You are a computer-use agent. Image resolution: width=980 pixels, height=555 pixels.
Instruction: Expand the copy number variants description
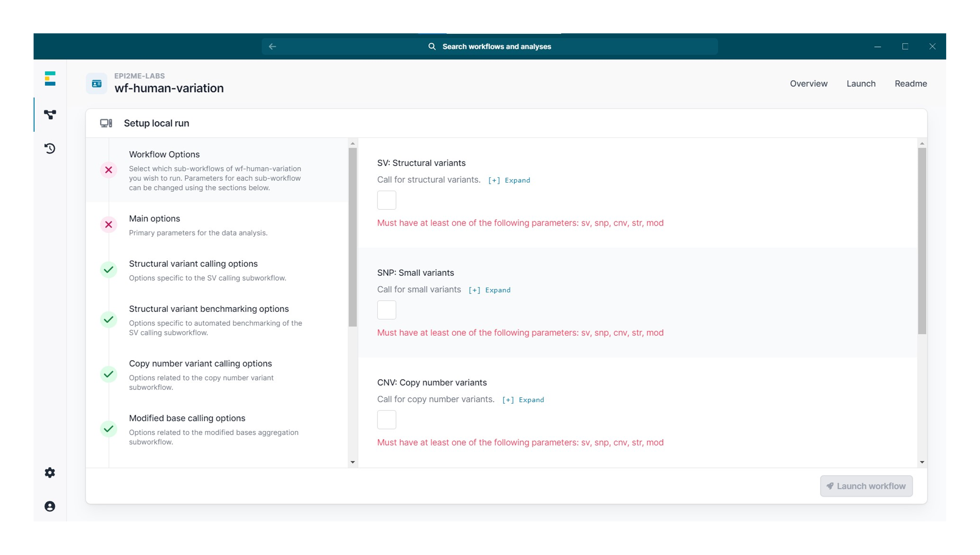pyautogui.click(x=523, y=400)
